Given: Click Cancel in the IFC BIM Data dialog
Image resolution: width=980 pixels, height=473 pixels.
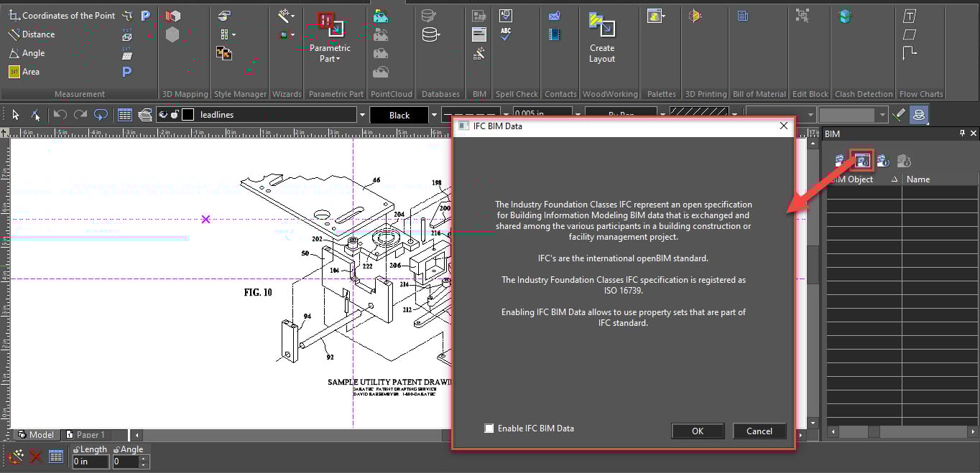Looking at the screenshot, I should click(x=759, y=431).
